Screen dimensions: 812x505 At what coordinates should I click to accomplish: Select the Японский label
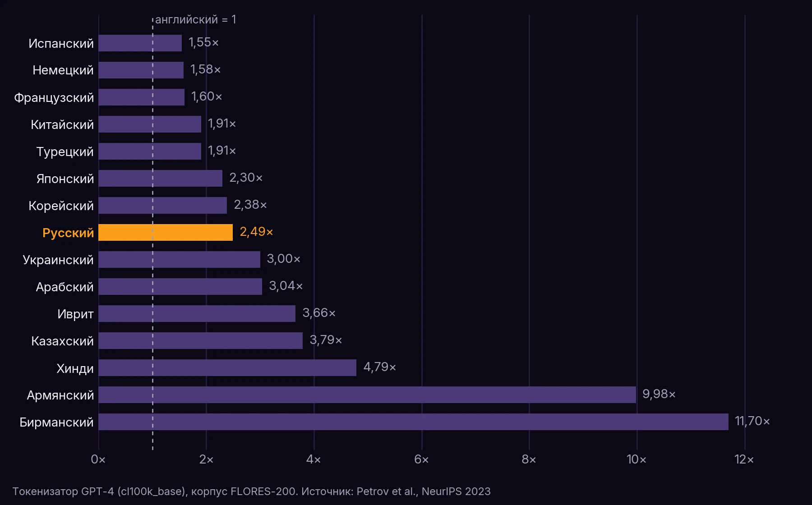point(65,179)
